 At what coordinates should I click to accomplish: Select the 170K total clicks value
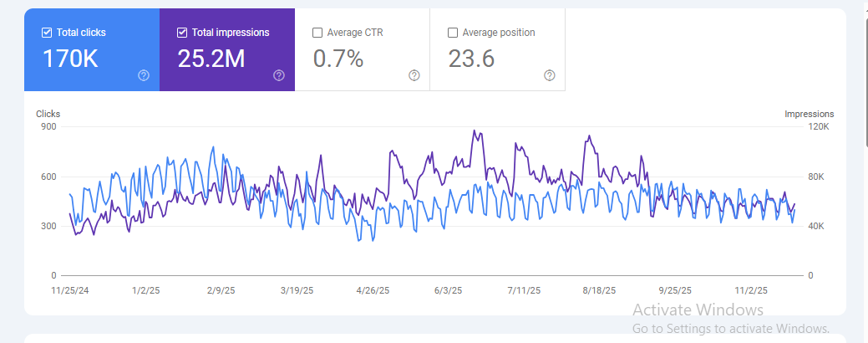tap(69, 59)
